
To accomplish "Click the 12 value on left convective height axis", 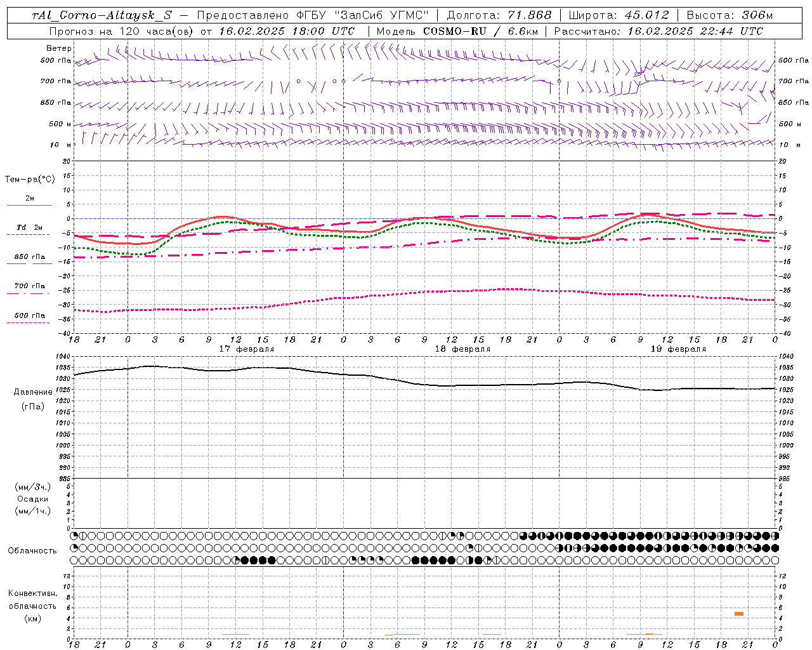I will point(68,576).
